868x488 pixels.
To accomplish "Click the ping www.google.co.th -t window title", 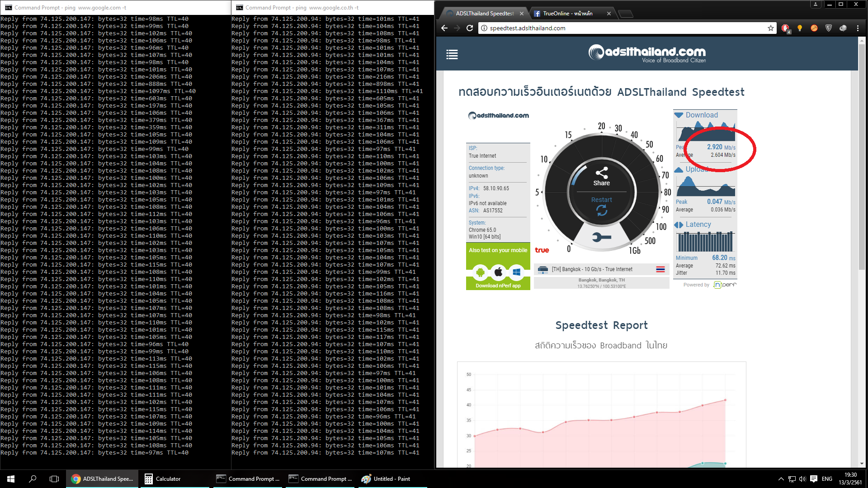I will coord(302,8).
